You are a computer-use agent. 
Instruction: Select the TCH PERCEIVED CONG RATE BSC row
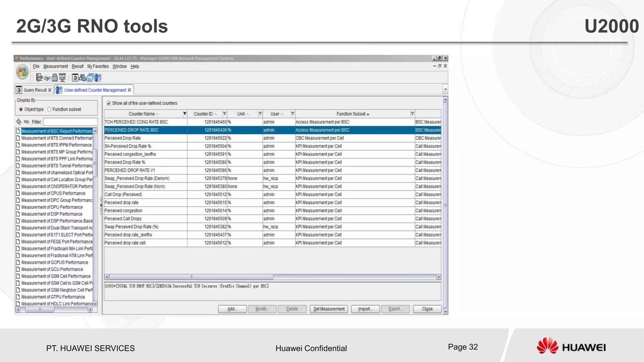pos(272,122)
